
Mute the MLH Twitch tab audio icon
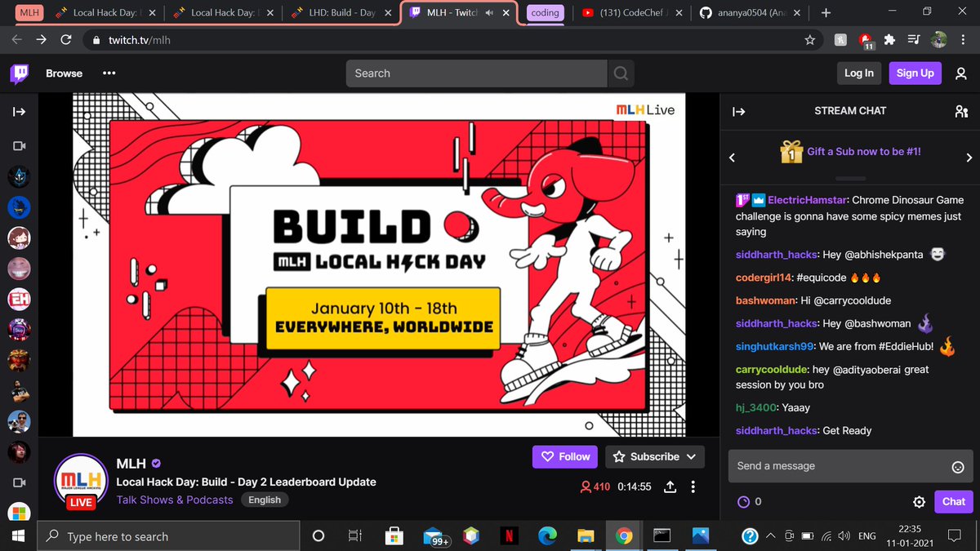[488, 13]
